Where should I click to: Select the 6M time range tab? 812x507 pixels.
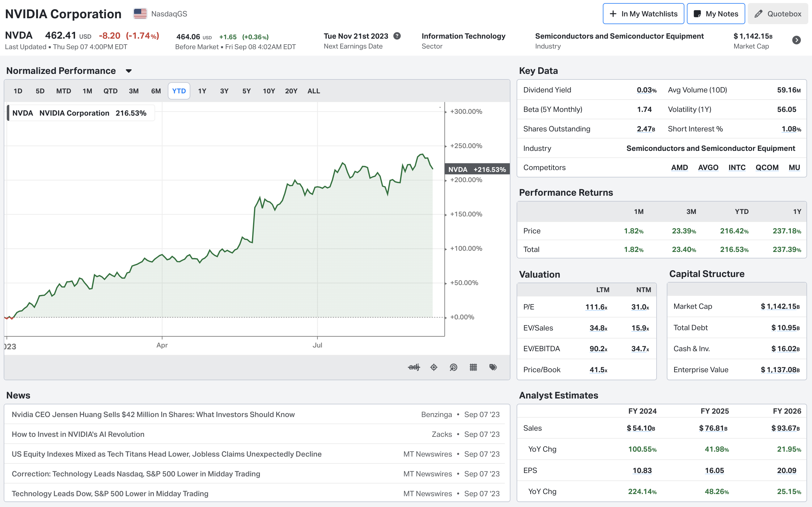click(x=156, y=91)
